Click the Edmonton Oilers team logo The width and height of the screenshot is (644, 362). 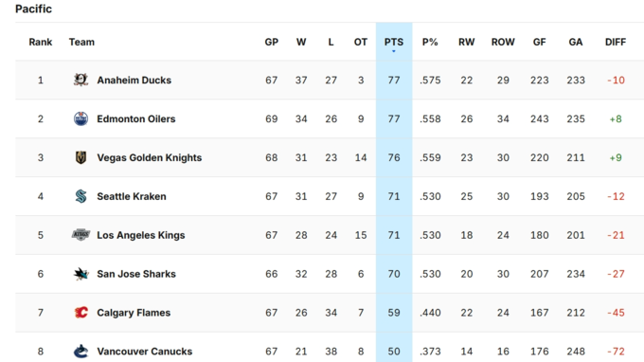click(x=80, y=118)
